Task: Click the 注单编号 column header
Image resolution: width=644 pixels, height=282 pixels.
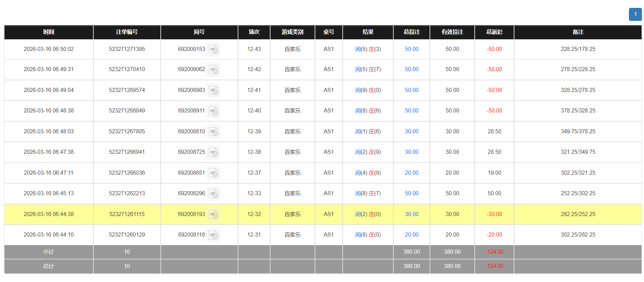Action: (x=127, y=32)
